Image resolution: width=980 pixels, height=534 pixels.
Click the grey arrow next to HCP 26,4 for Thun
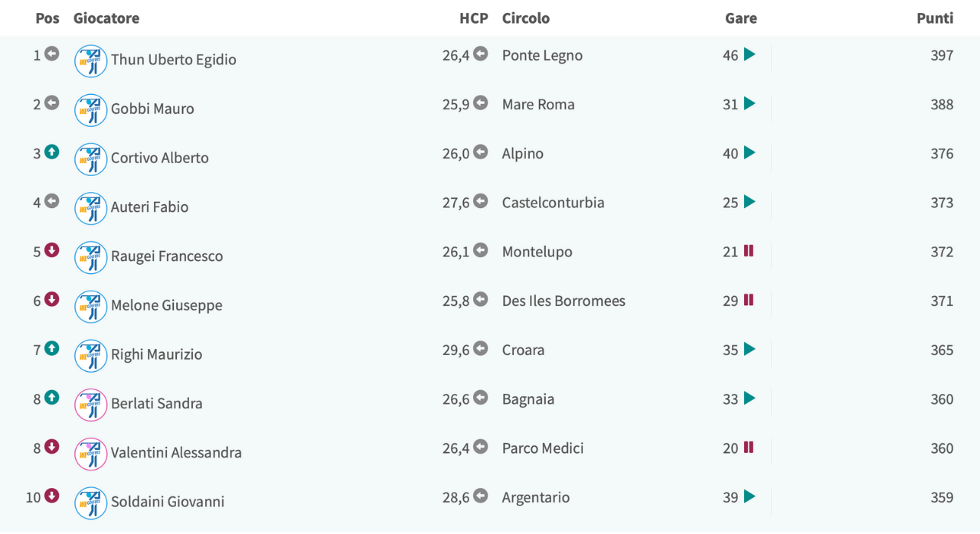click(480, 54)
